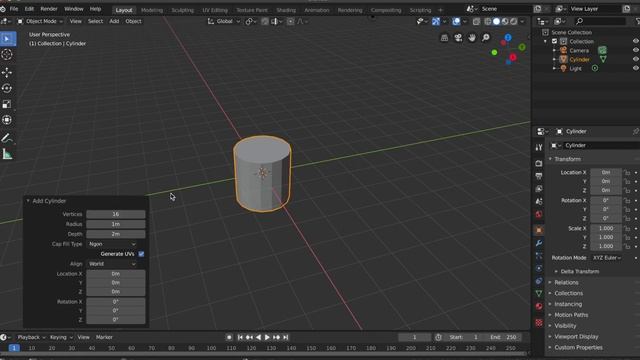The image size is (640, 360).
Task: Switch to the Modeling workspace tab
Action: pos(152,10)
